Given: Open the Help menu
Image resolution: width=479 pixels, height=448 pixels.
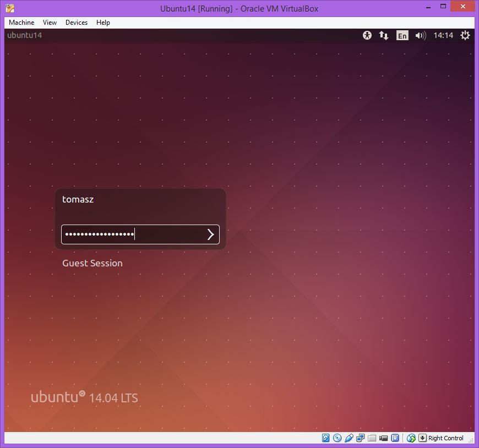Looking at the screenshot, I should pos(103,23).
